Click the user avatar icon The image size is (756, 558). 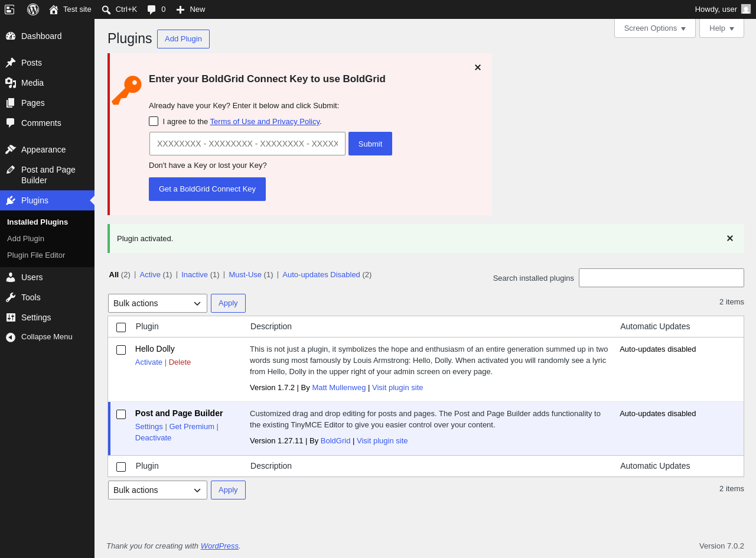pyautogui.click(x=746, y=9)
